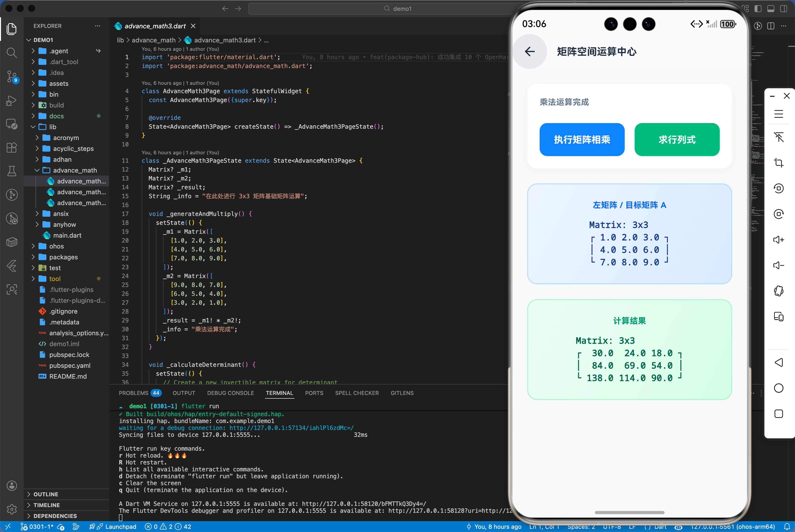The image size is (795, 532).
Task: Switch to the DEBUG CONSOLE tab
Action: [230, 393]
